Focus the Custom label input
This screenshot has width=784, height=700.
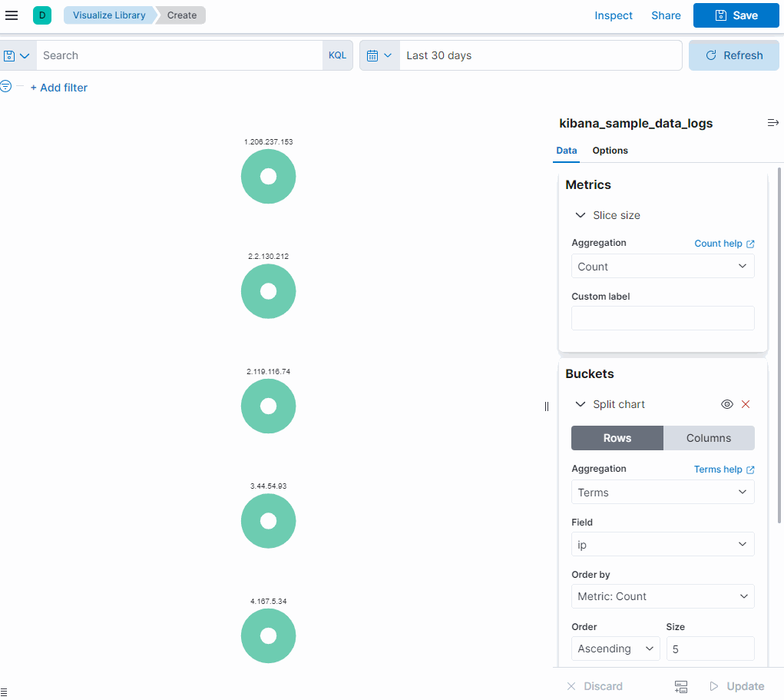pyautogui.click(x=663, y=318)
